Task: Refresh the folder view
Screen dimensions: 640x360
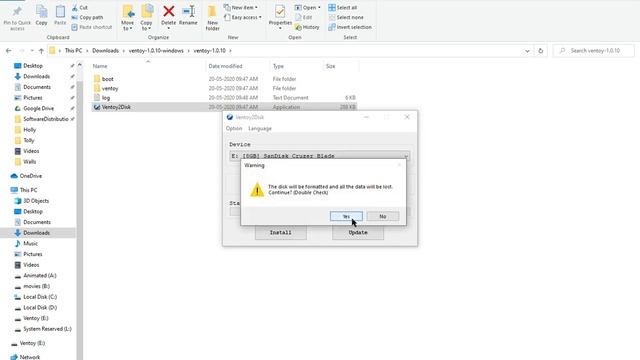Action: pos(540,51)
